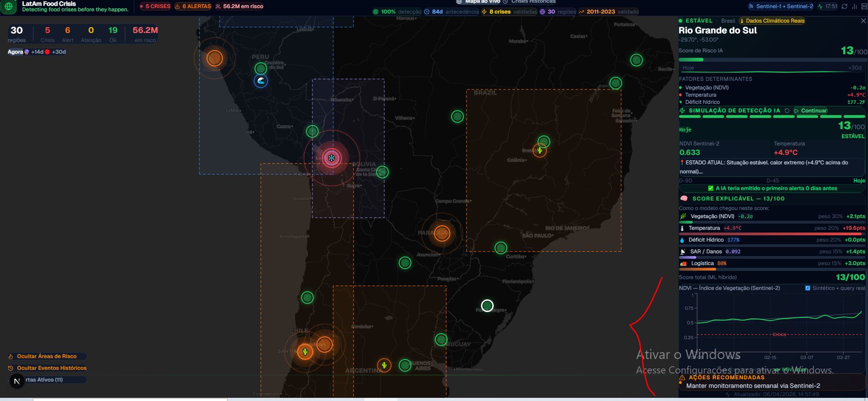Screen dimensions: 868x401
Task: Click the Continuar simulation button
Action: point(811,111)
